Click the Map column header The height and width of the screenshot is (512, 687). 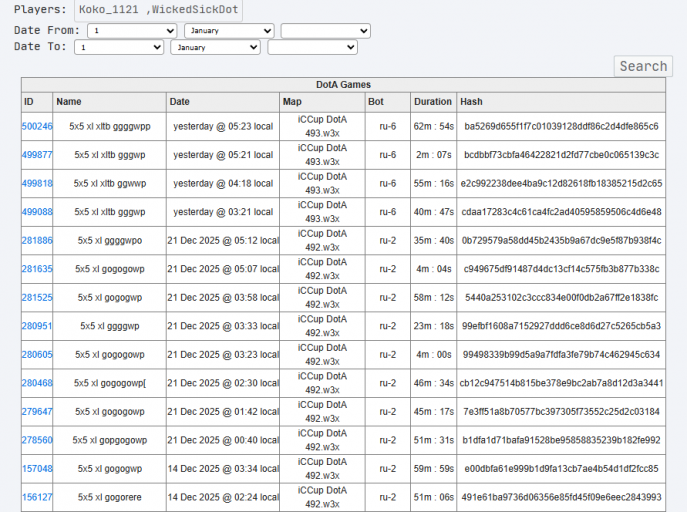coord(322,102)
